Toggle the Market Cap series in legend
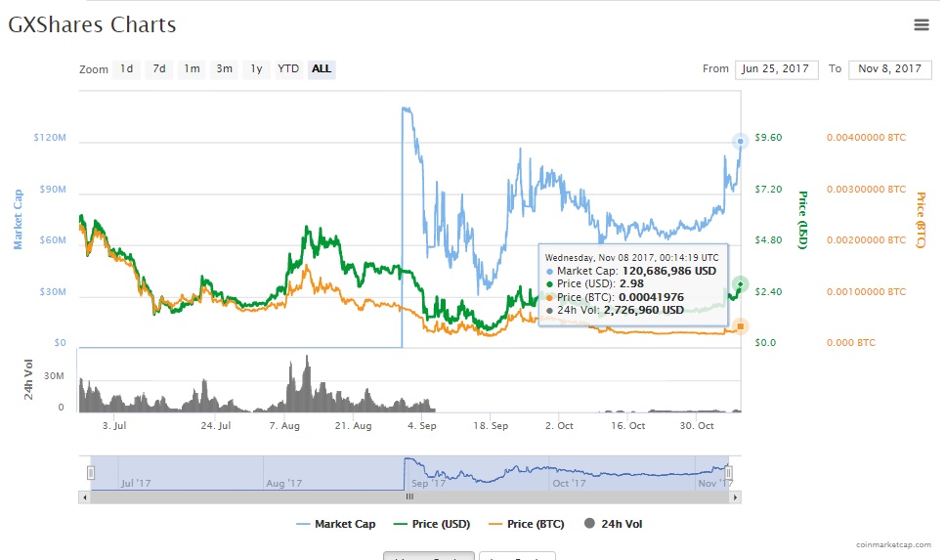 click(x=336, y=524)
